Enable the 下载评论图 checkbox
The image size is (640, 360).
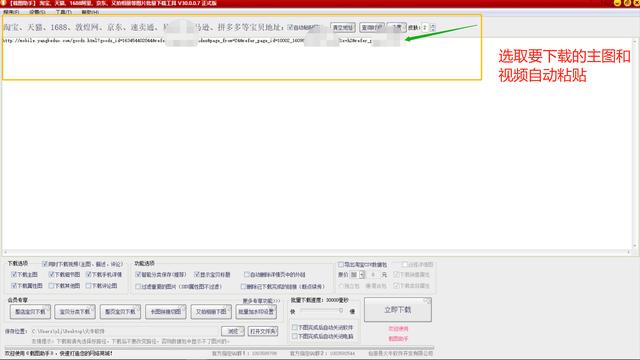pyautogui.click(x=88, y=285)
